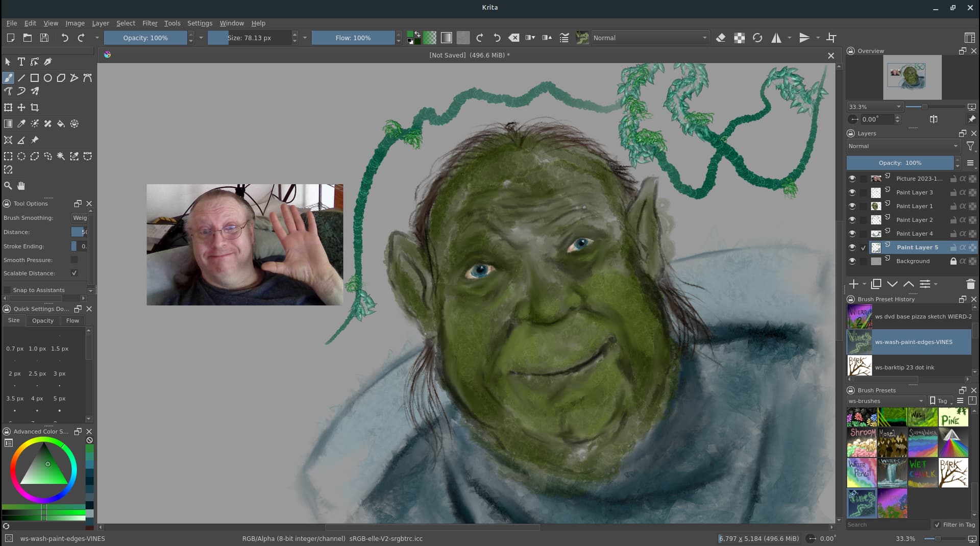Adjust the toolbar Opacity 100% slider
This screenshot has width=980, height=546.
[x=145, y=38]
